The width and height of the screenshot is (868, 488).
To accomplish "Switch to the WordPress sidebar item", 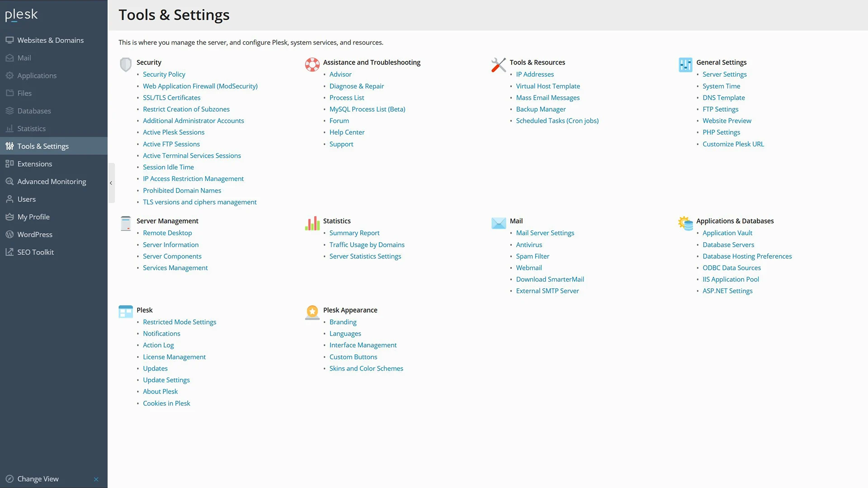I will pos(54,234).
